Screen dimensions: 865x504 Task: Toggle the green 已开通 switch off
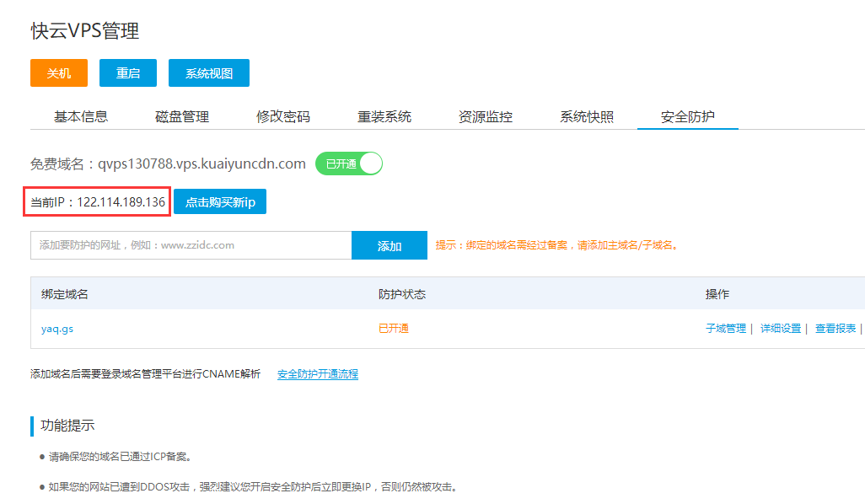(349, 164)
